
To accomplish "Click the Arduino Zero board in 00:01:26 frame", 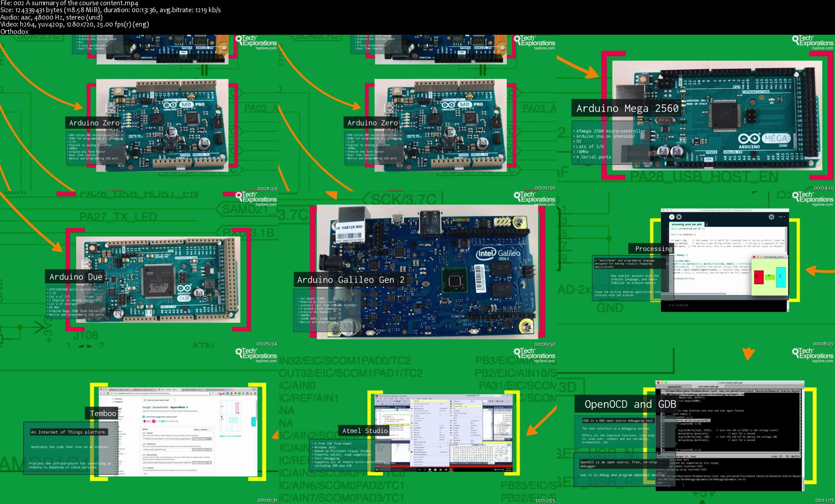I will [162, 125].
